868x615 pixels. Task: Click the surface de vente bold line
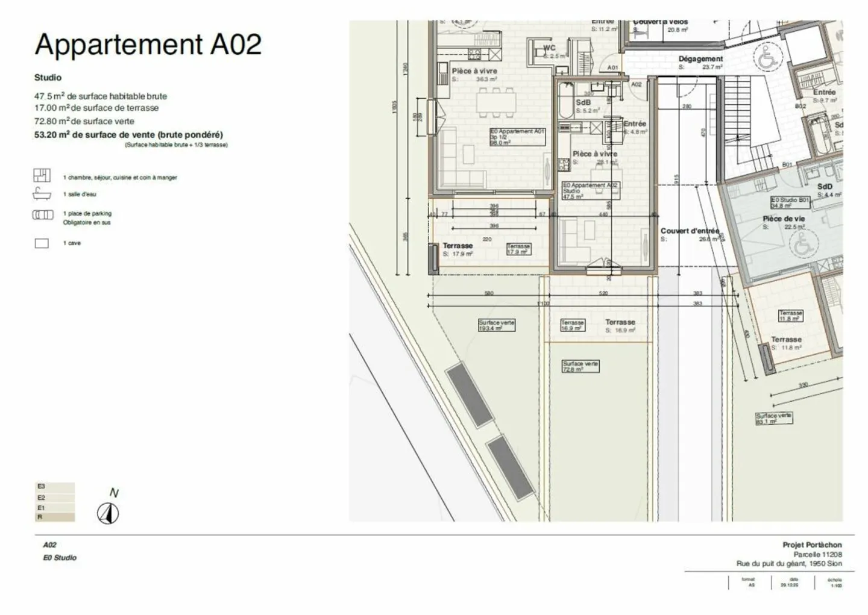[x=128, y=135]
